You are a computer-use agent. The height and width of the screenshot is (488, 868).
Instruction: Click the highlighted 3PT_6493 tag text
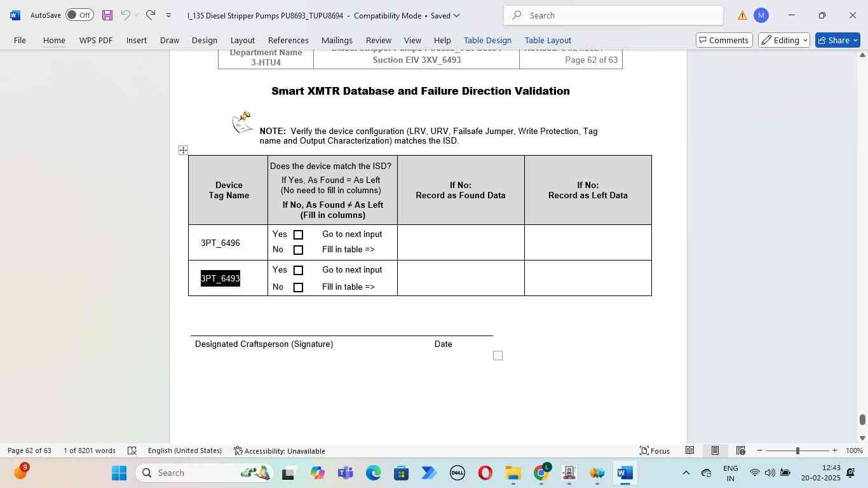pyautogui.click(x=220, y=278)
